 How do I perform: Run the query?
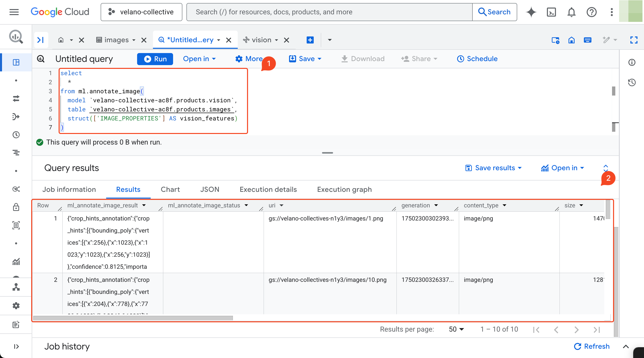(155, 59)
